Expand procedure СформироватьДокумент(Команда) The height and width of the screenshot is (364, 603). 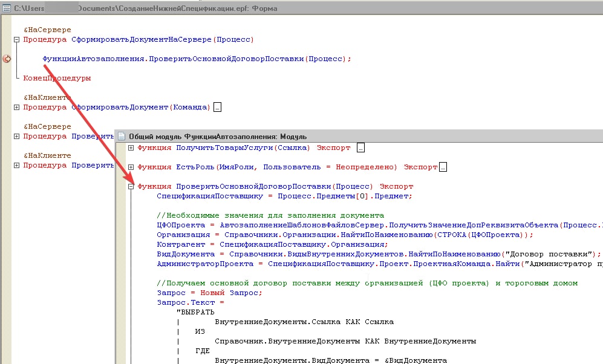tap(16, 108)
